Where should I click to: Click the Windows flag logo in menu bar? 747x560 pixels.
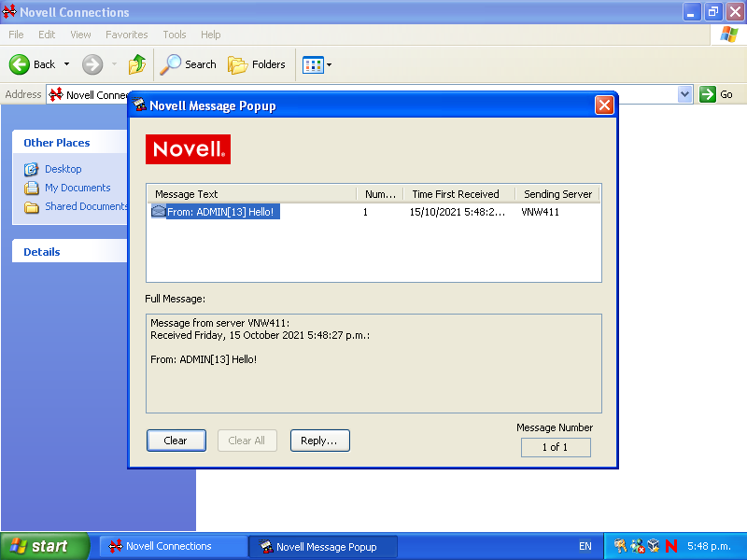click(x=729, y=35)
